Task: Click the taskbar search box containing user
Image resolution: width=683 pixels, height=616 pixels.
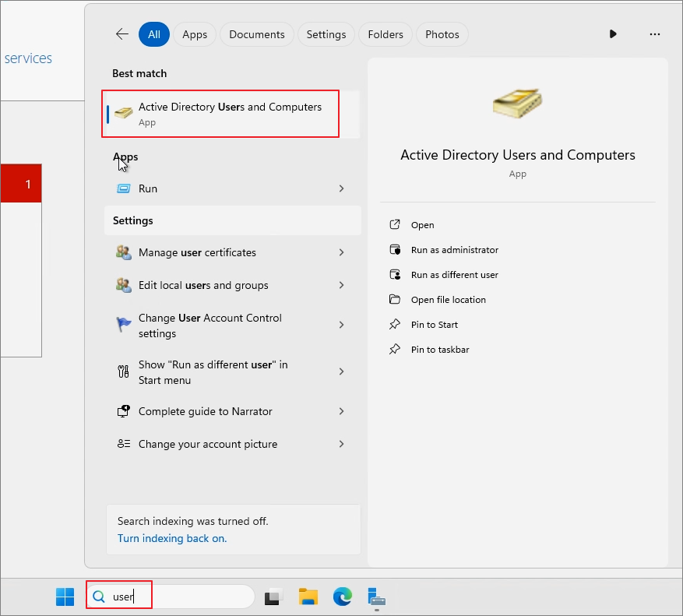Action: click(x=171, y=597)
